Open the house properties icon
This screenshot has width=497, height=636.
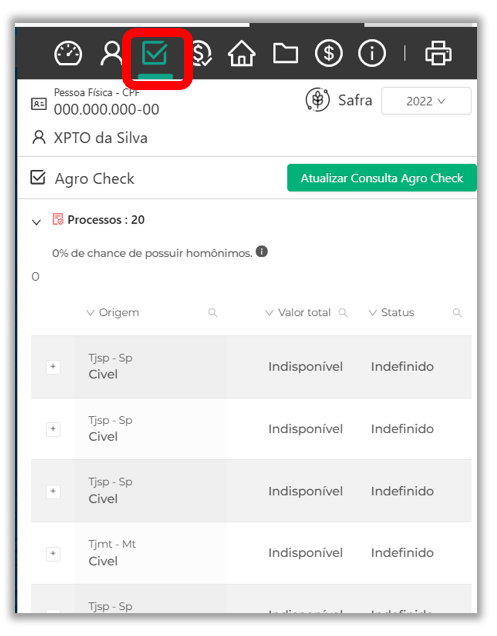[242, 53]
